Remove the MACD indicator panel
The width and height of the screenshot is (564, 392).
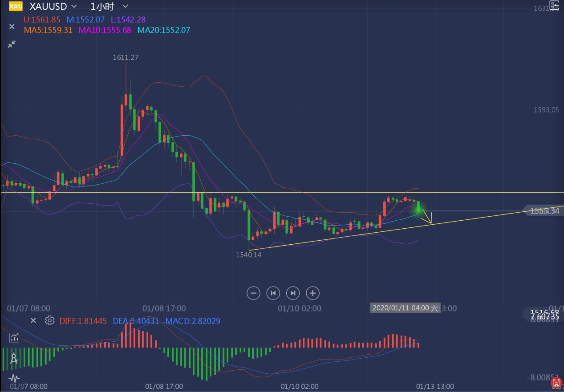(33, 320)
